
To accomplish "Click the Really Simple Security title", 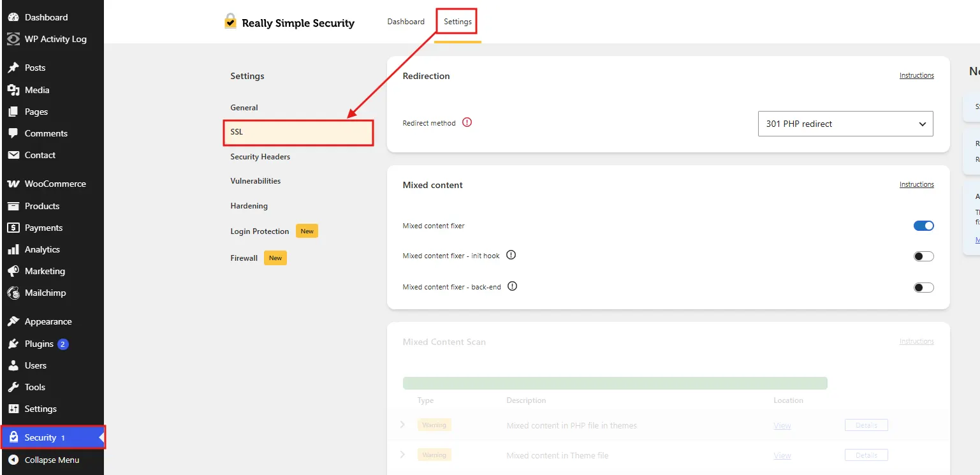I will [x=298, y=24].
